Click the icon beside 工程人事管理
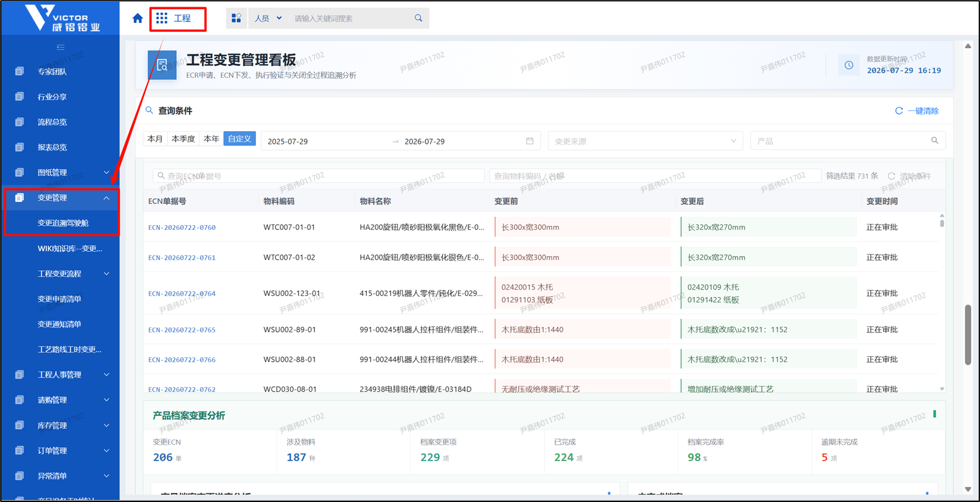 (x=20, y=375)
